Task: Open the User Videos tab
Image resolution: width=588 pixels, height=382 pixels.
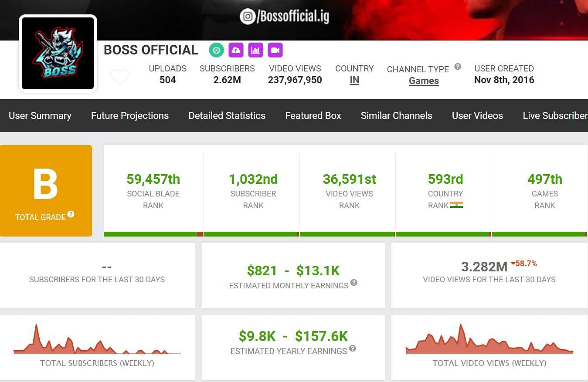Action: coord(477,115)
